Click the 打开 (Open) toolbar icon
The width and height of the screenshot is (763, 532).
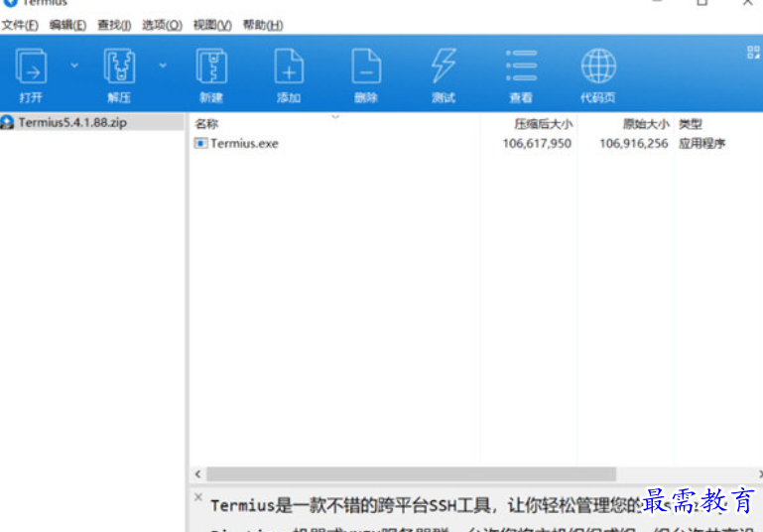(31, 67)
